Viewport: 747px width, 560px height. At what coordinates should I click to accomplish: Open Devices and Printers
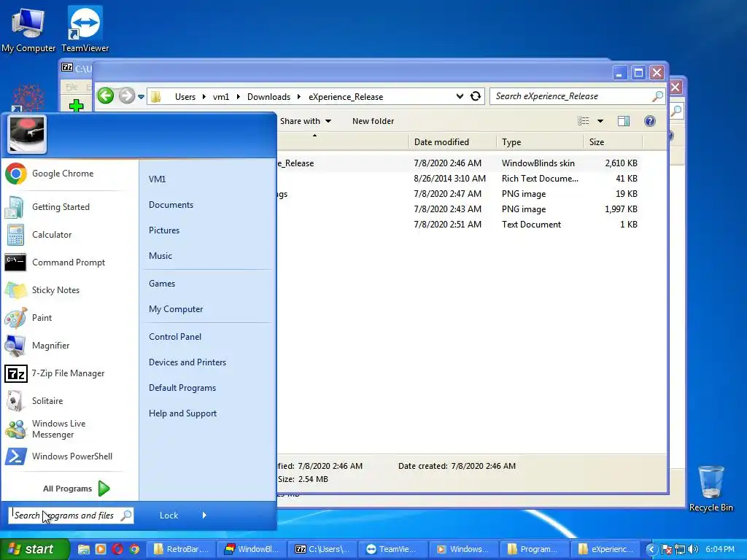[x=187, y=362]
